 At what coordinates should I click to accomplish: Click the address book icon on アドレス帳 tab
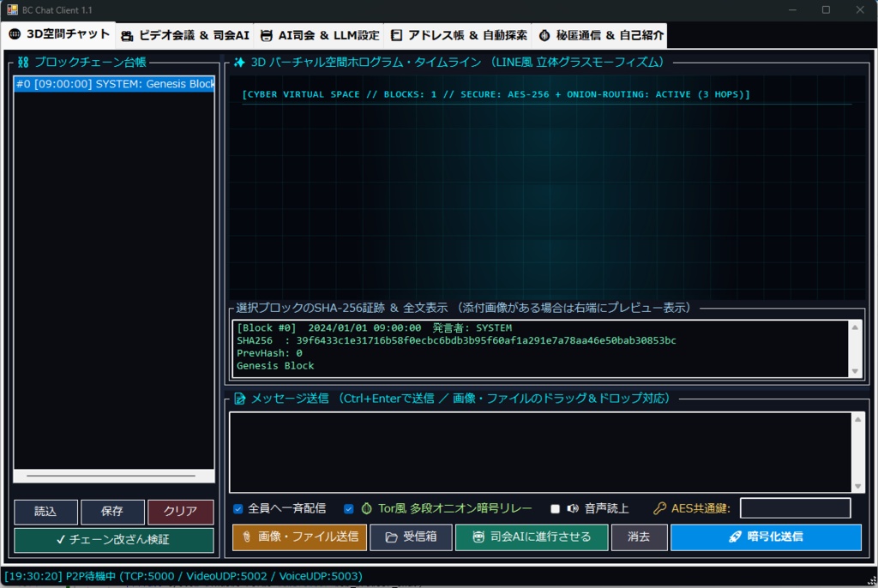(396, 35)
